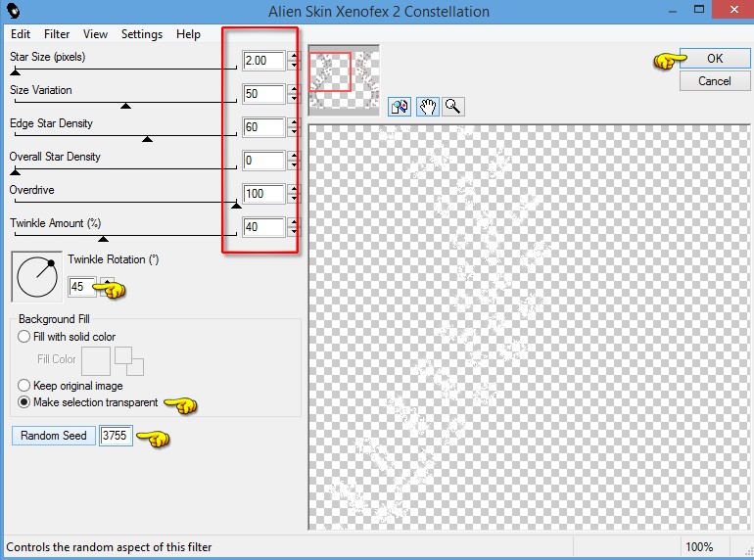Maximize the Constellation dialog window

click(x=699, y=9)
